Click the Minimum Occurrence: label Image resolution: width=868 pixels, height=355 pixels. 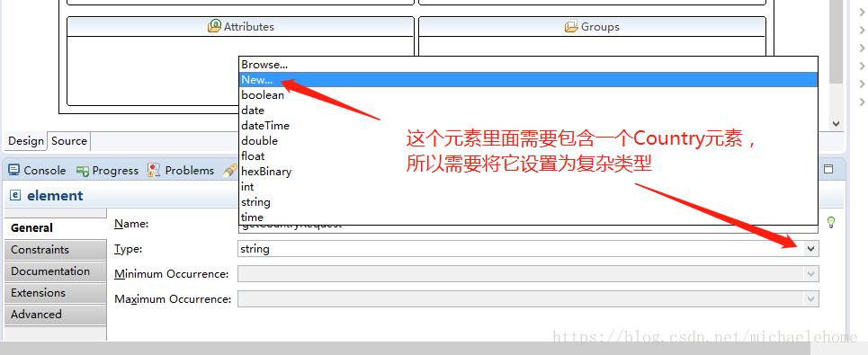click(x=172, y=274)
